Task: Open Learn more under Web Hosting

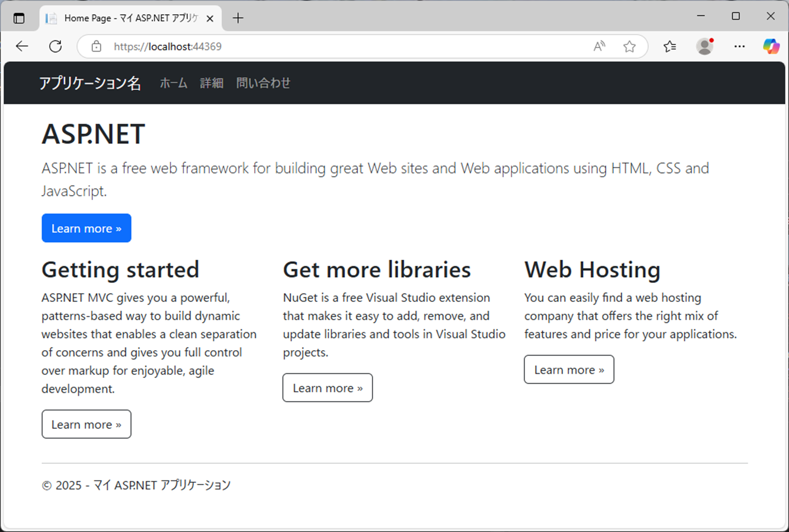Action: (569, 370)
